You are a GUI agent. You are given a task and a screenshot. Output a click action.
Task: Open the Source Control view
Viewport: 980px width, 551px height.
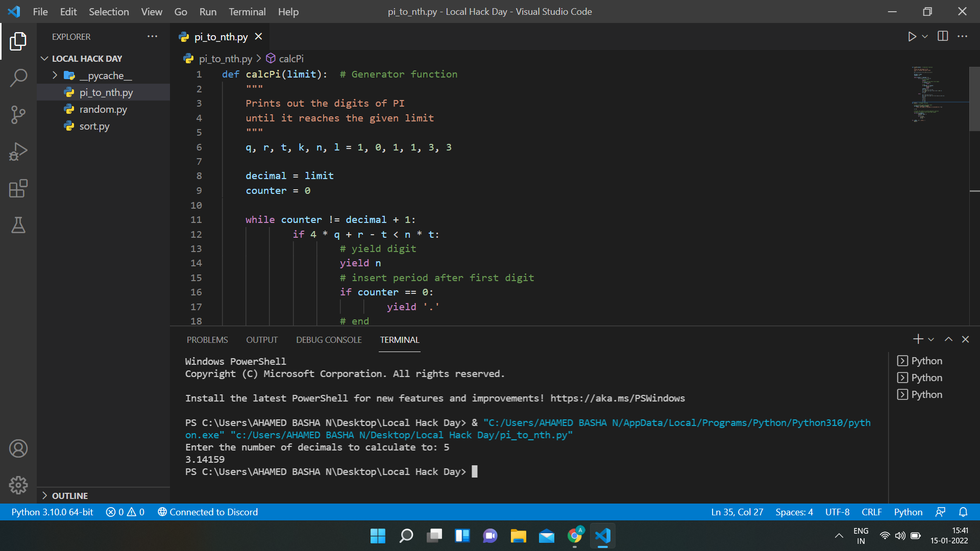tap(18, 114)
